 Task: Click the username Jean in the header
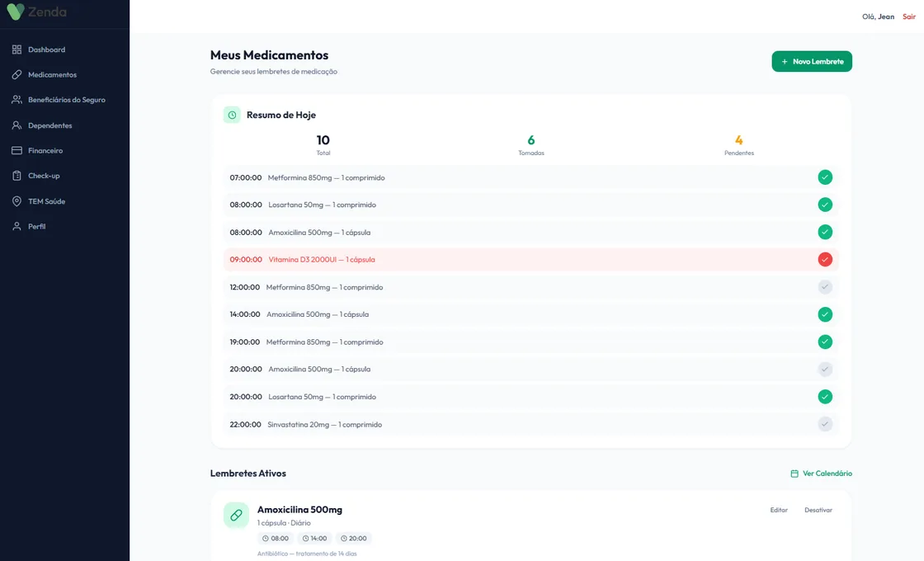click(886, 16)
